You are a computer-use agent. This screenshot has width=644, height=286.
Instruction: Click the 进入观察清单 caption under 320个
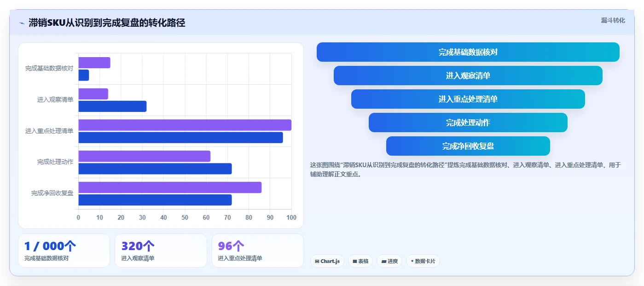[x=138, y=258]
